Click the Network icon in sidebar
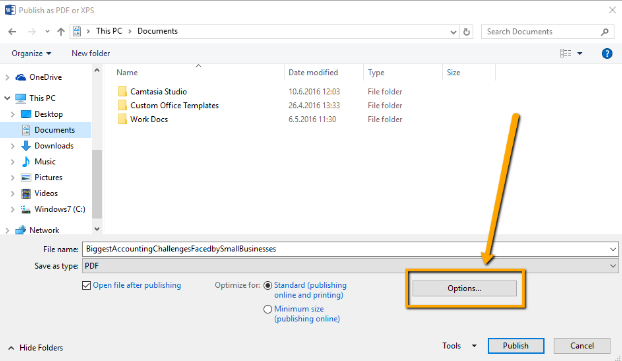622x361 pixels. click(x=21, y=230)
